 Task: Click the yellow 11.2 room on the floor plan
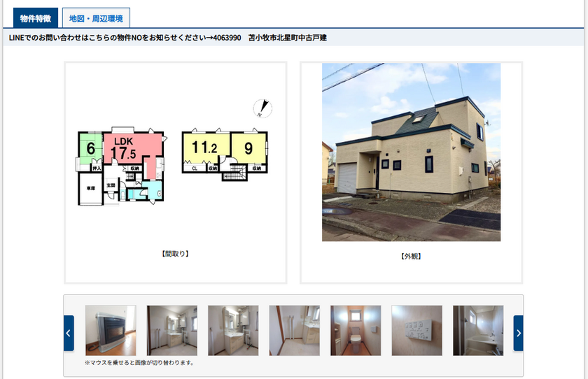[204, 148]
